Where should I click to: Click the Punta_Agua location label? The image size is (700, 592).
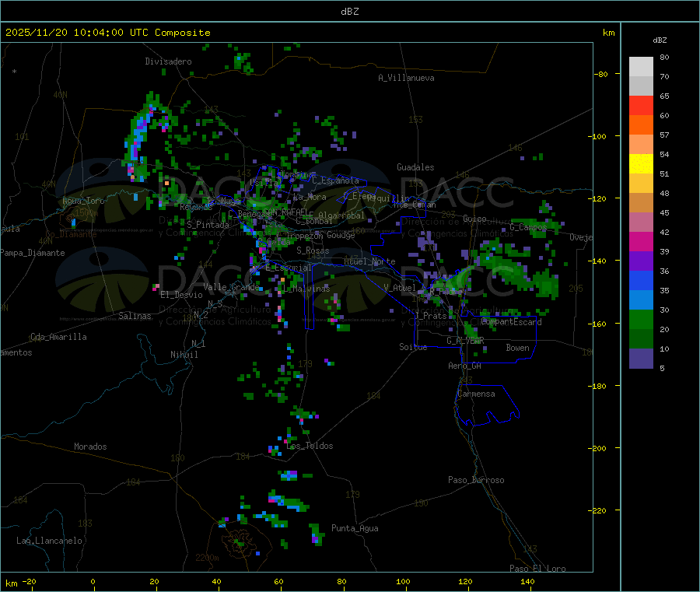(x=355, y=528)
